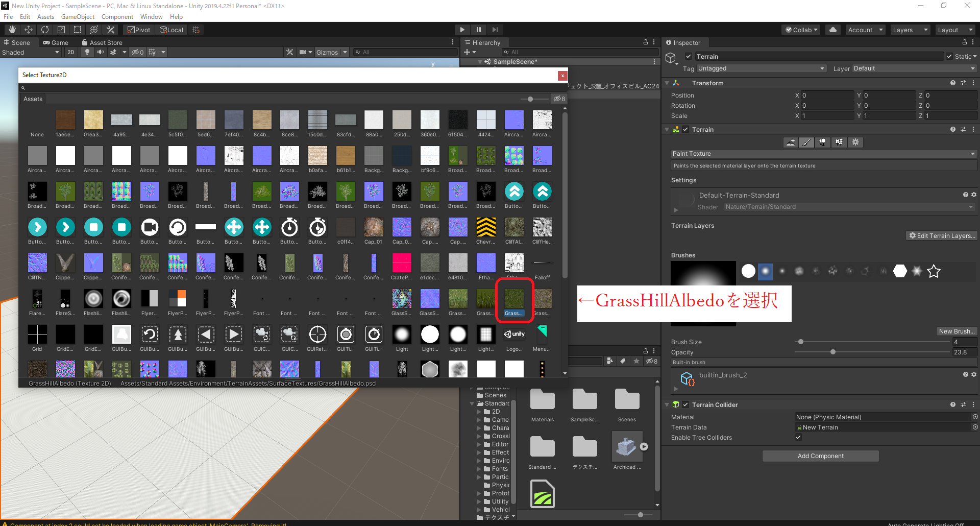980x526 pixels.
Task: Select the Paint Details tool
Action: [839, 142]
